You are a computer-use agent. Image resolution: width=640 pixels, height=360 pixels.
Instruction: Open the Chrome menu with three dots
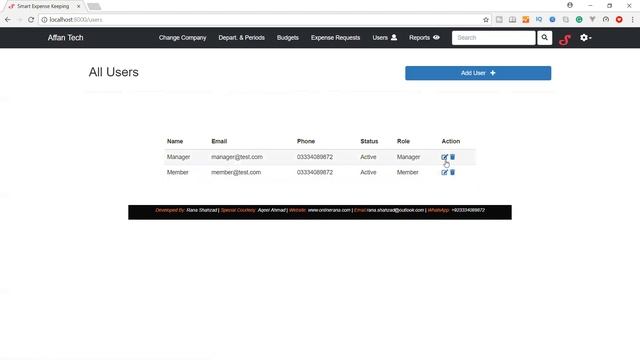pyautogui.click(x=633, y=20)
